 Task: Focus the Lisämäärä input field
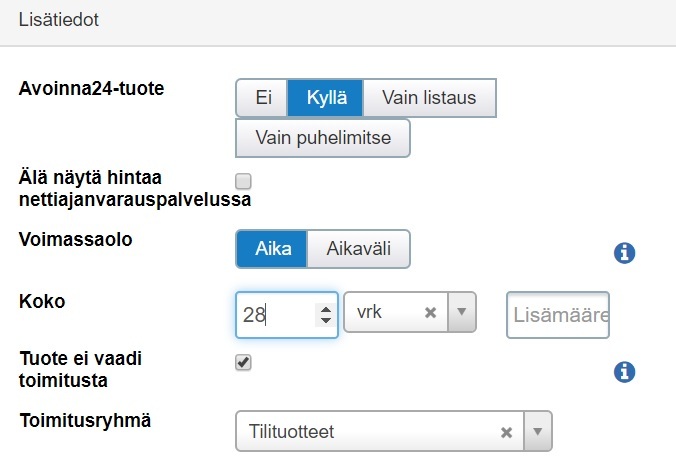tap(558, 316)
